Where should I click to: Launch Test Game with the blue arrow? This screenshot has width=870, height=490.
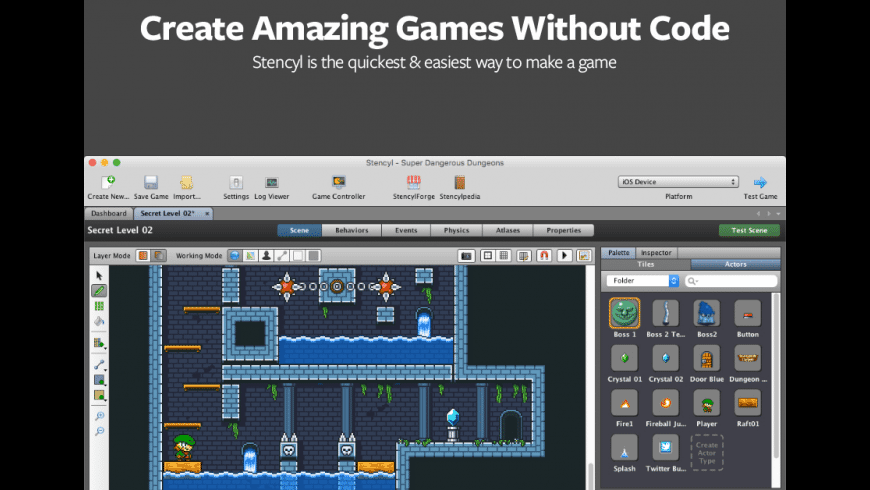760,182
